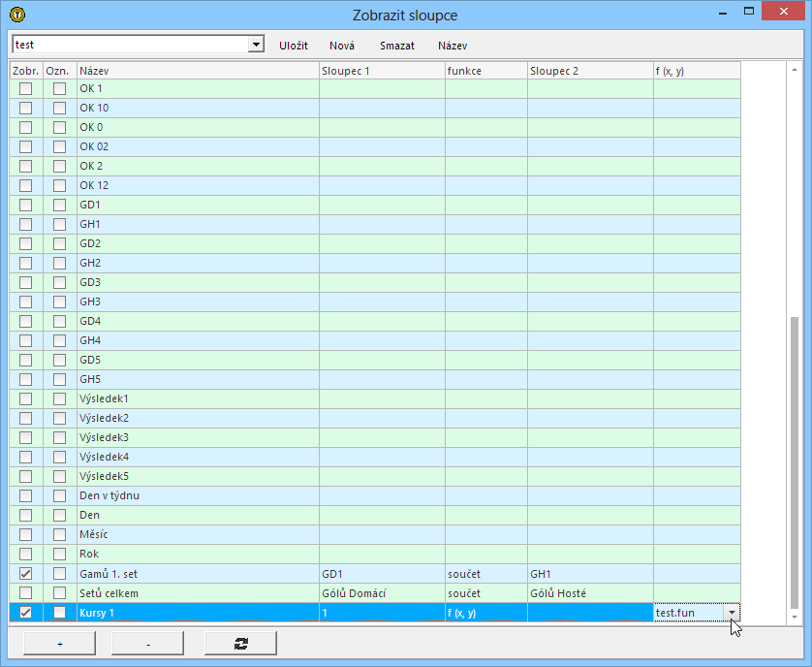Minimize the Zobrazit sloupce window

(720, 12)
